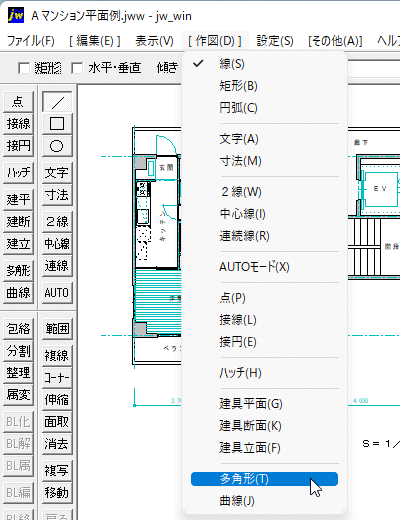This screenshot has width=400, height=520.
Task: Click the コーナー toolbar button
Action: (57, 378)
